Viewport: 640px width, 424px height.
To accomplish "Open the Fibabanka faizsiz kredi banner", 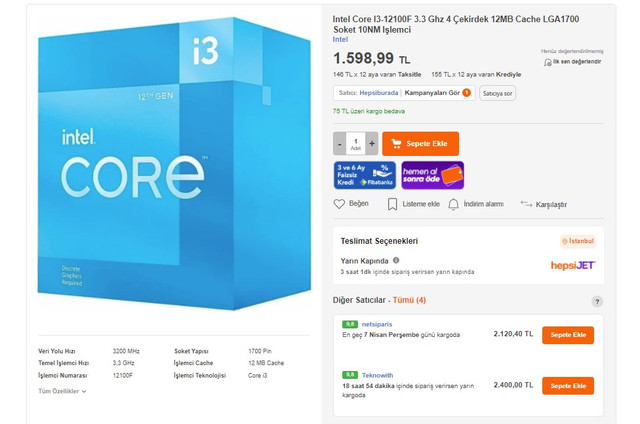I will (364, 175).
